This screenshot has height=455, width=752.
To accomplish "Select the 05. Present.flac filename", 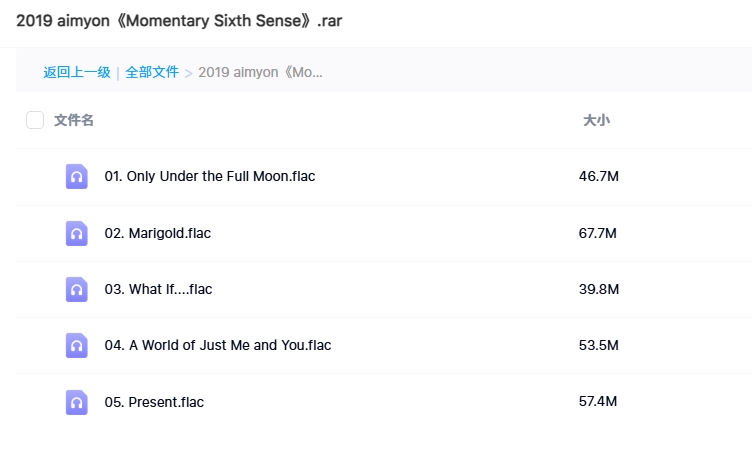I will (154, 403).
